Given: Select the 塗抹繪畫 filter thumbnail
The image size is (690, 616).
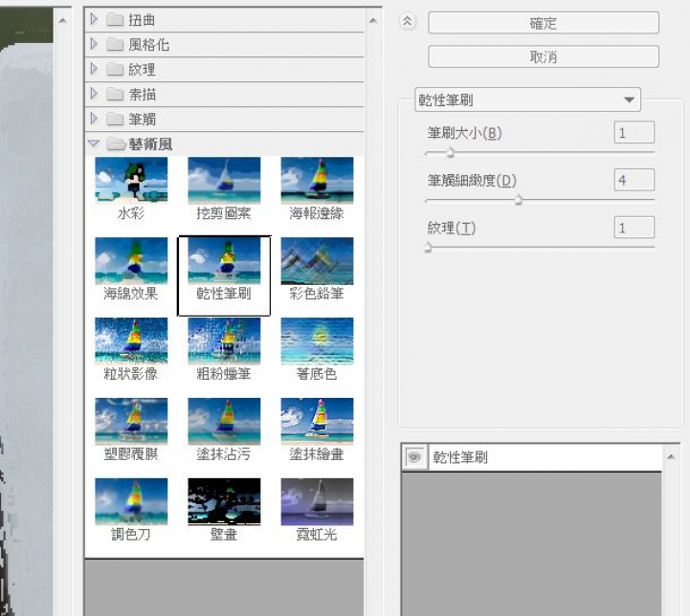Looking at the screenshot, I should click(317, 422).
